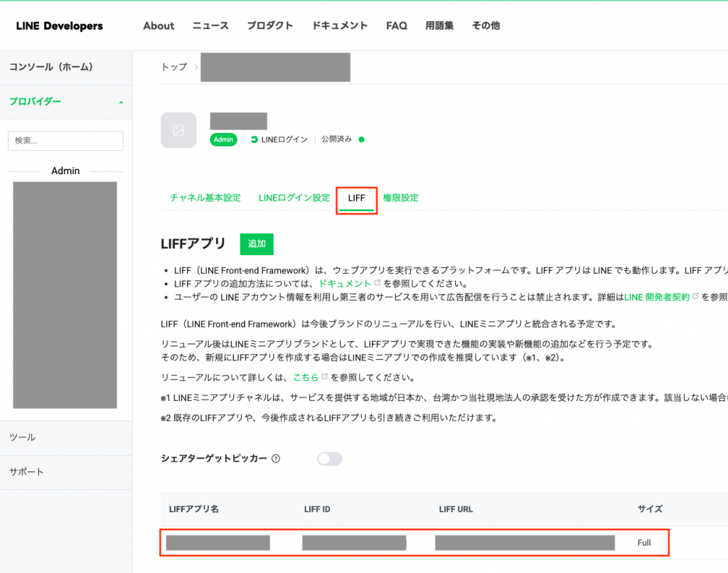Click the 公開済み status label
This screenshot has height=573, width=728.
coord(336,139)
